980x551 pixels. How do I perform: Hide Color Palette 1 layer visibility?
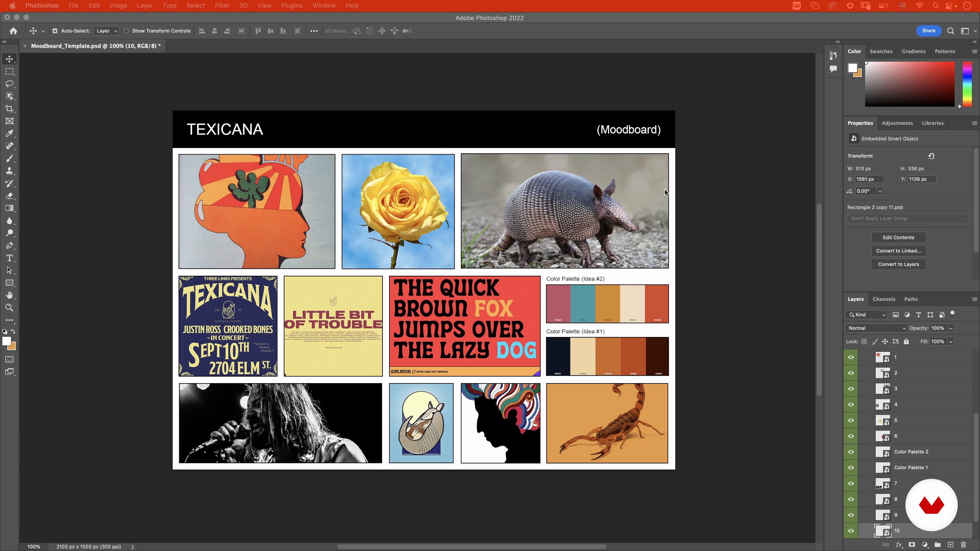click(851, 467)
